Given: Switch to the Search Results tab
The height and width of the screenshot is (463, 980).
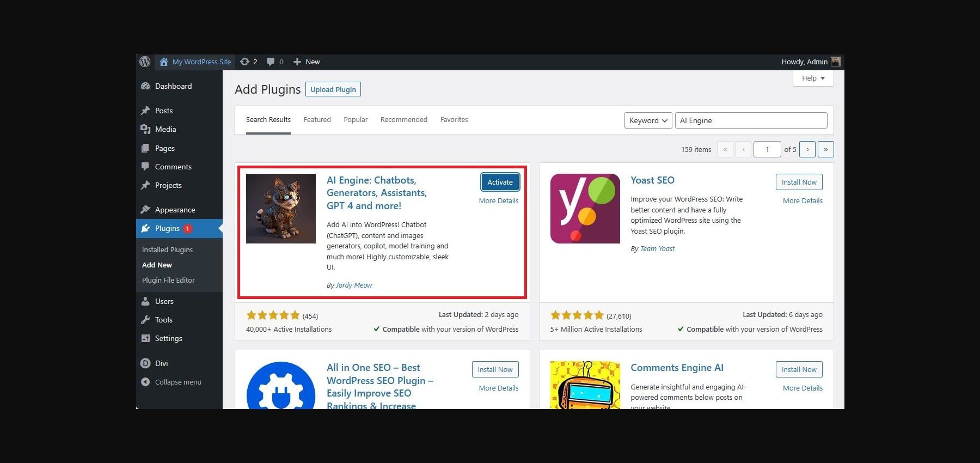Looking at the screenshot, I should [268, 120].
